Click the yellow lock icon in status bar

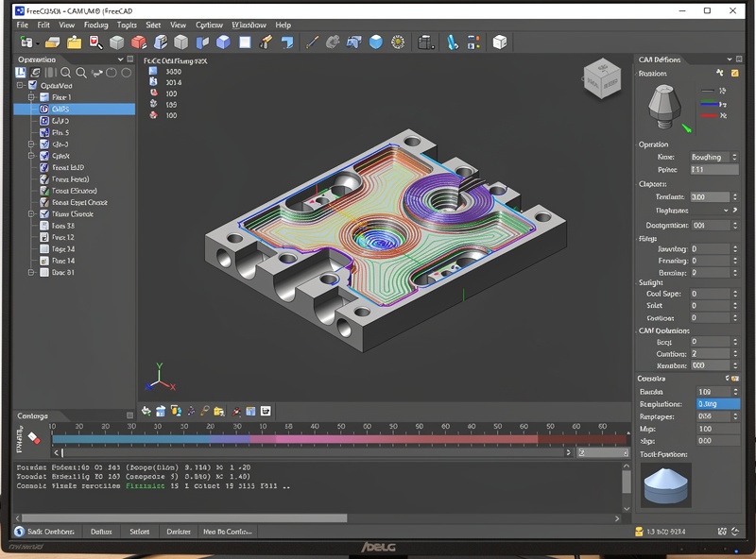pos(639,532)
